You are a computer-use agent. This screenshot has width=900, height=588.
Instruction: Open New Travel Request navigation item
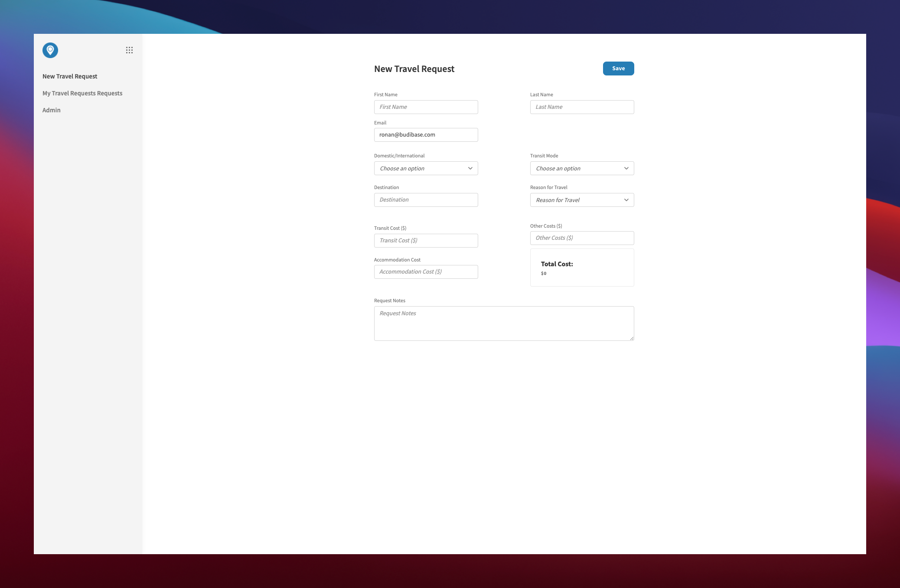coord(69,76)
